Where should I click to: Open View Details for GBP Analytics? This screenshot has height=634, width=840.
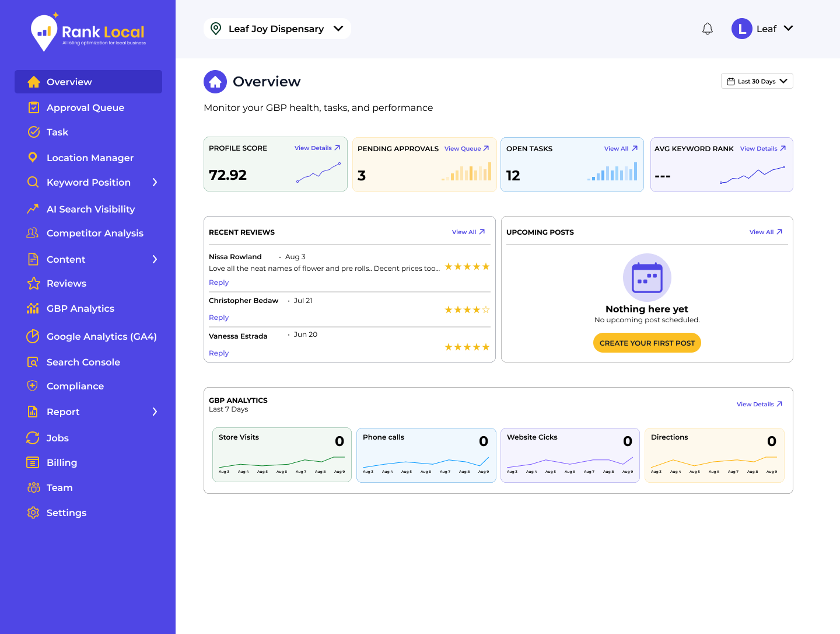tap(759, 404)
